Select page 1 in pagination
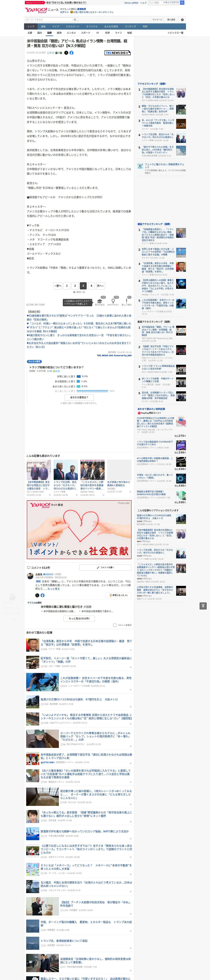Image resolution: width=210 pixels, height=980 pixels. [67, 286]
